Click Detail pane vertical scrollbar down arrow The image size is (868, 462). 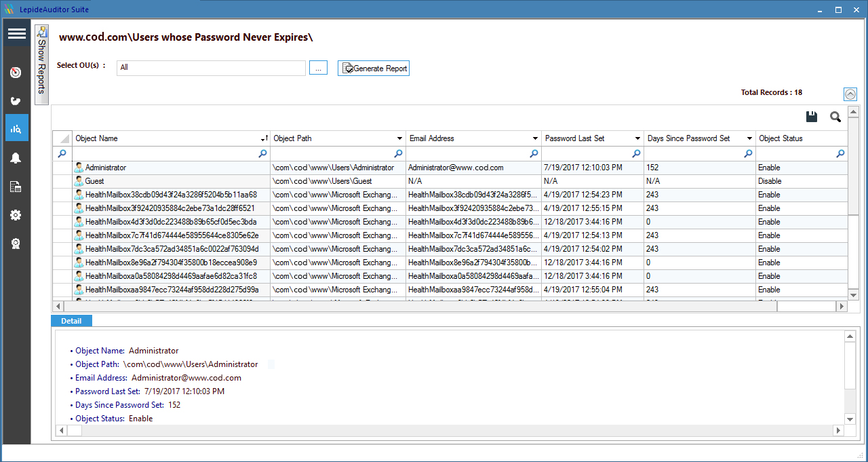(x=850, y=419)
